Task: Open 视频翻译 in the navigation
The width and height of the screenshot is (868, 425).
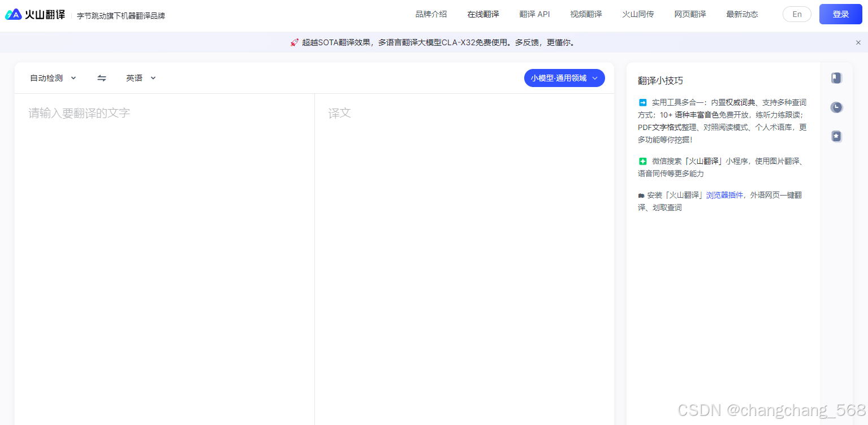Action: (x=586, y=14)
